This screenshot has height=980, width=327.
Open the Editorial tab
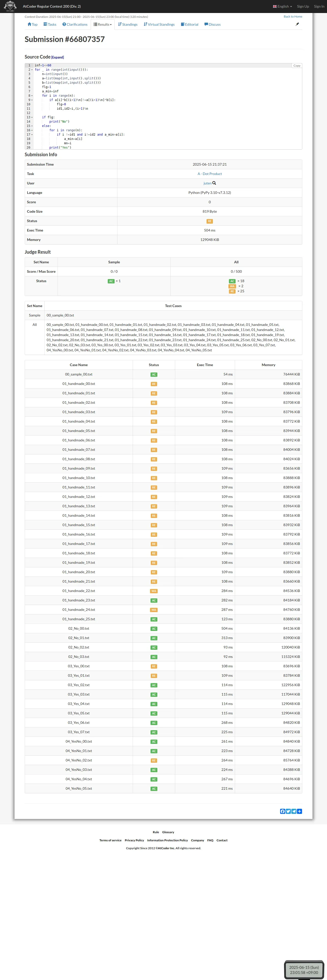click(x=189, y=24)
